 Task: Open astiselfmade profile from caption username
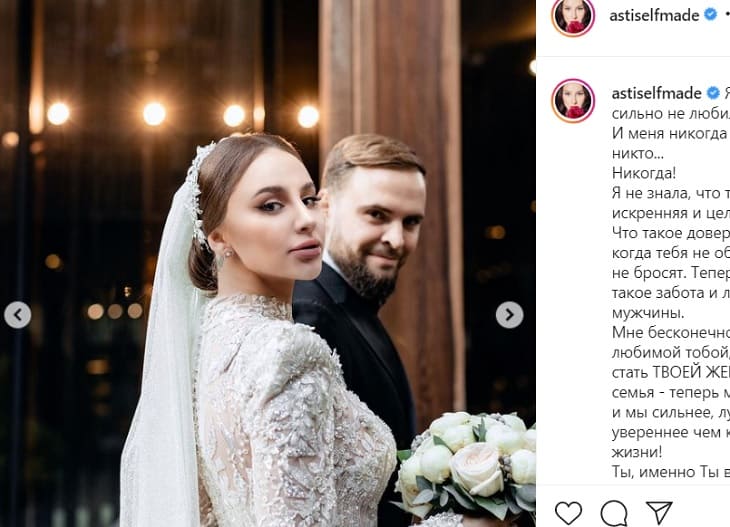click(657, 93)
